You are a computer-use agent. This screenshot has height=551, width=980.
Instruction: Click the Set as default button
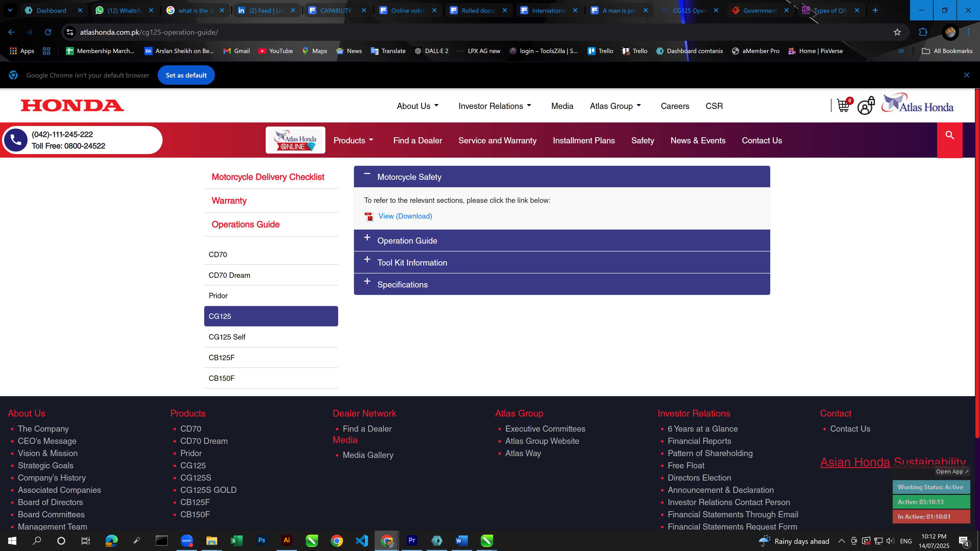(x=186, y=75)
